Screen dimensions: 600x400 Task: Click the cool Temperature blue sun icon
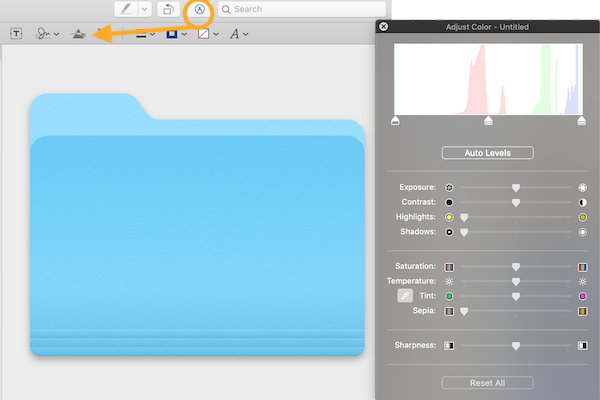tap(449, 281)
